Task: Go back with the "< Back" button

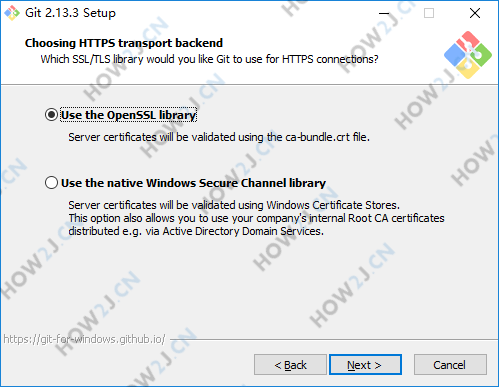Action: point(290,365)
